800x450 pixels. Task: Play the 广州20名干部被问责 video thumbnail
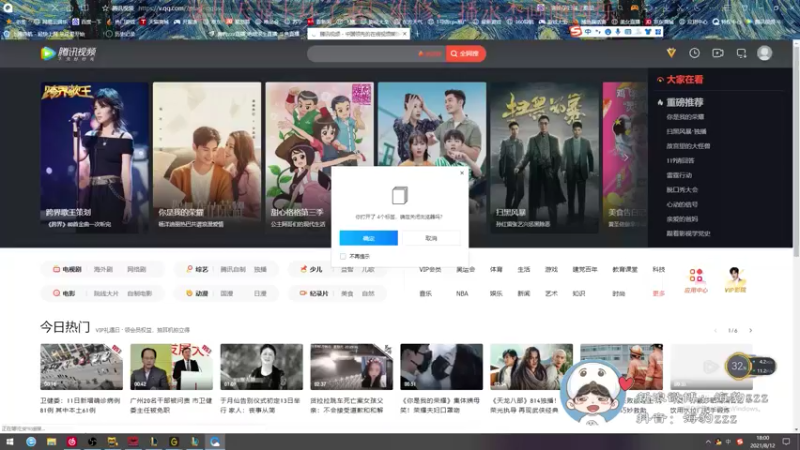pos(171,367)
